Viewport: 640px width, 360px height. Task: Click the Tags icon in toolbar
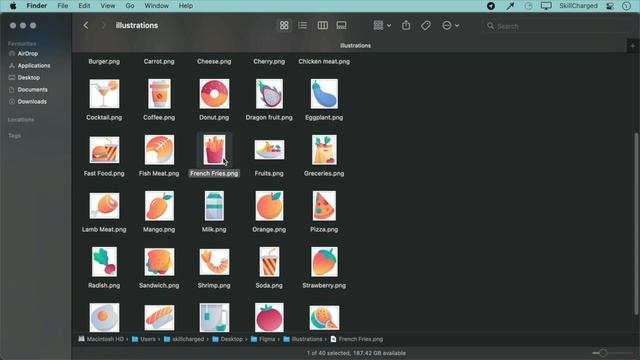pos(426,25)
